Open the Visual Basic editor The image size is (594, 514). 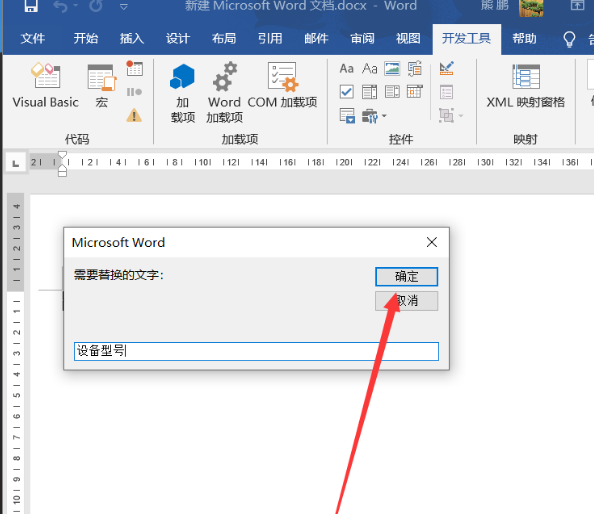45,86
